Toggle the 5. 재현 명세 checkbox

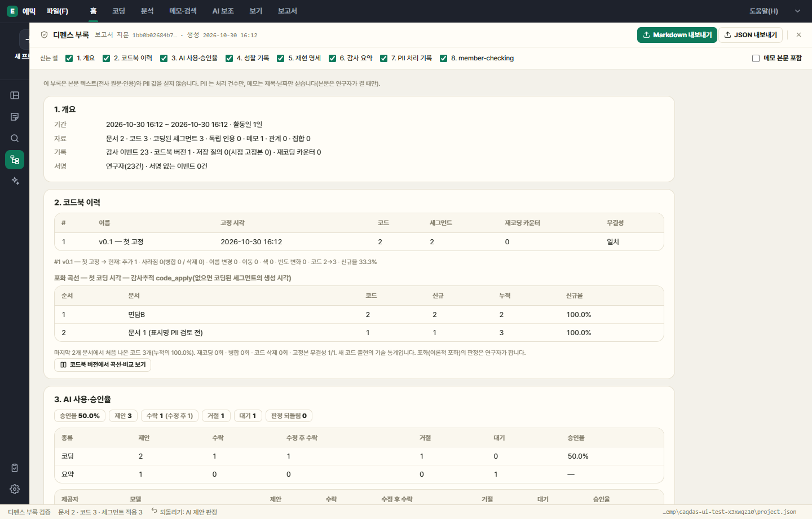pyautogui.click(x=280, y=58)
